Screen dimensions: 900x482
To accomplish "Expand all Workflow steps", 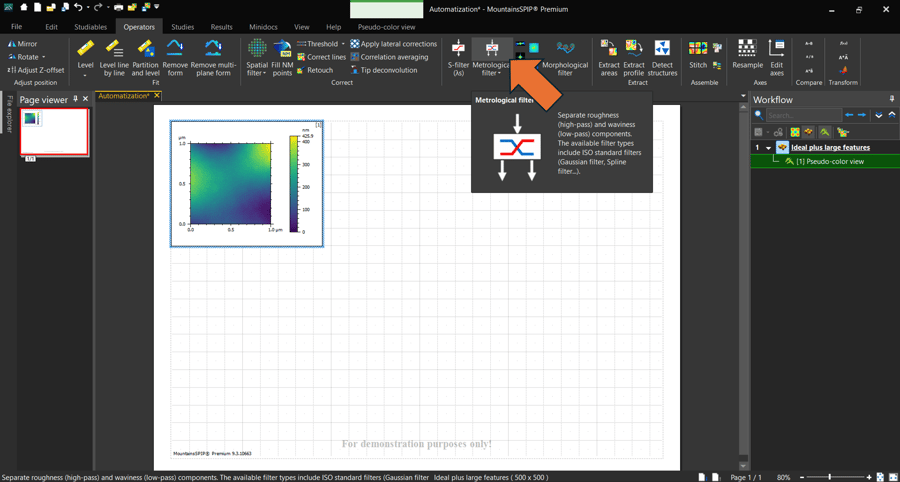I will click(879, 115).
